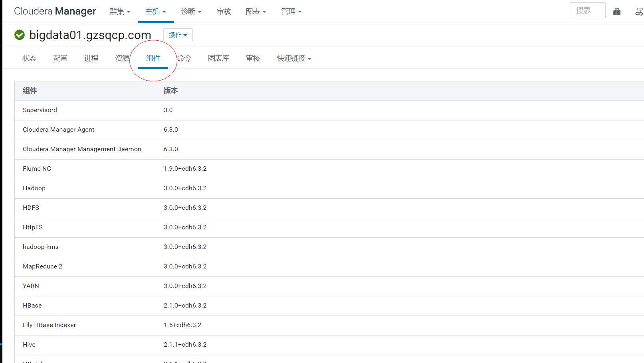Switch to the 命令 tab
The width and height of the screenshot is (644, 363).
(x=184, y=58)
